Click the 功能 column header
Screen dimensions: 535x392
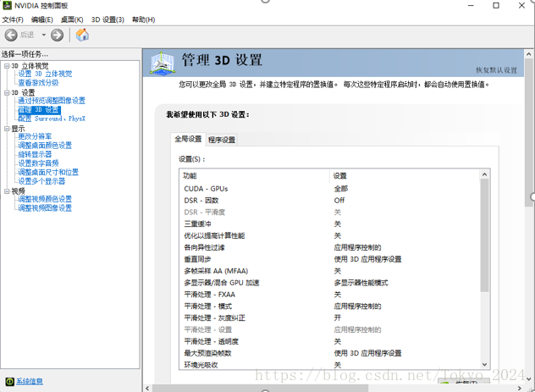point(255,176)
